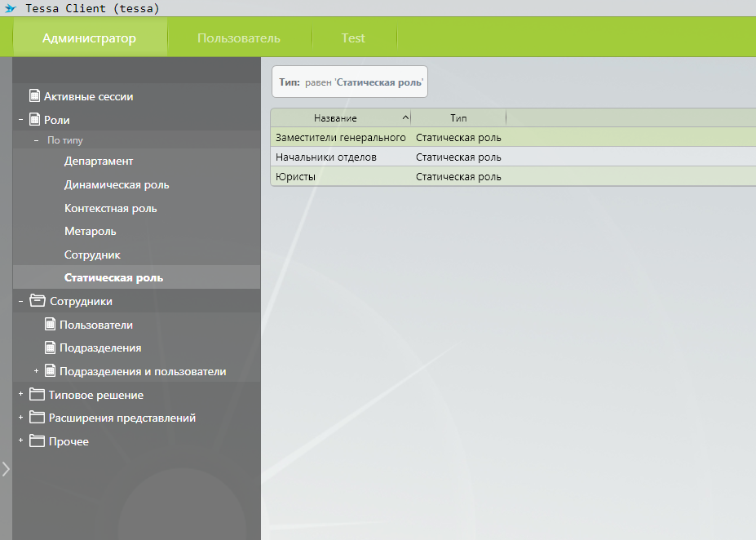Expand the Типовое решение folder
Screen dimensions: 756x540
pyautogui.click(x=20, y=395)
